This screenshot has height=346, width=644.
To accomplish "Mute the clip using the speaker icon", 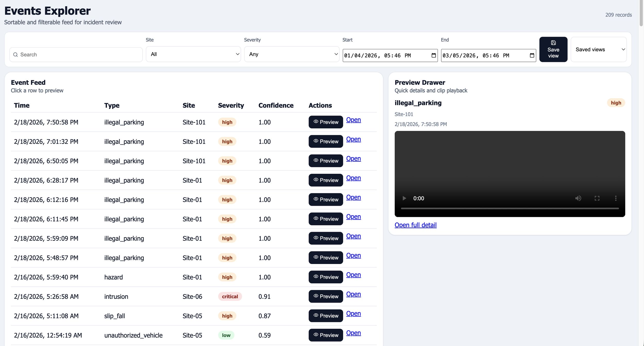I will pyautogui.click(x=578, y=198).
